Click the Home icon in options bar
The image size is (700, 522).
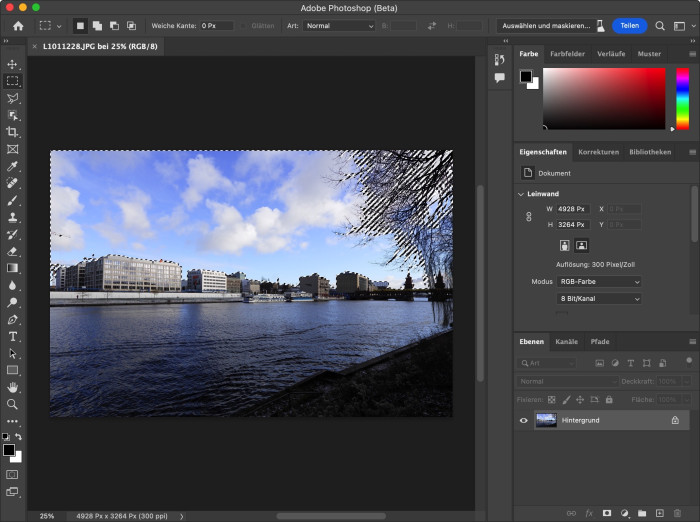pyautogui.click(x=17, y=25)
